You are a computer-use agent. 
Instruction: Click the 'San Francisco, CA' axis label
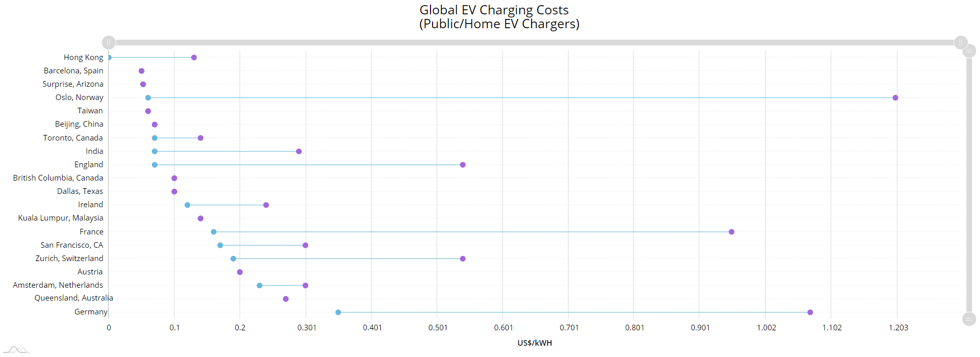(x=72, y=245)
